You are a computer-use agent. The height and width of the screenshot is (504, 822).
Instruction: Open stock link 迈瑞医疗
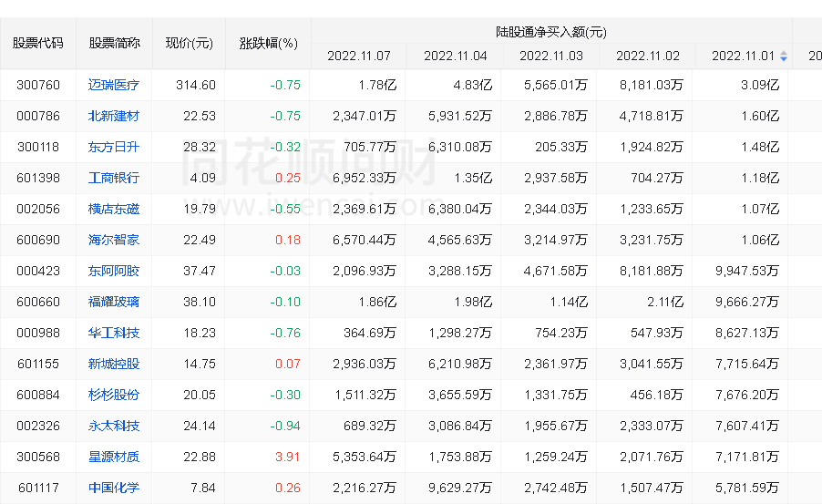(x=114, y=85)
